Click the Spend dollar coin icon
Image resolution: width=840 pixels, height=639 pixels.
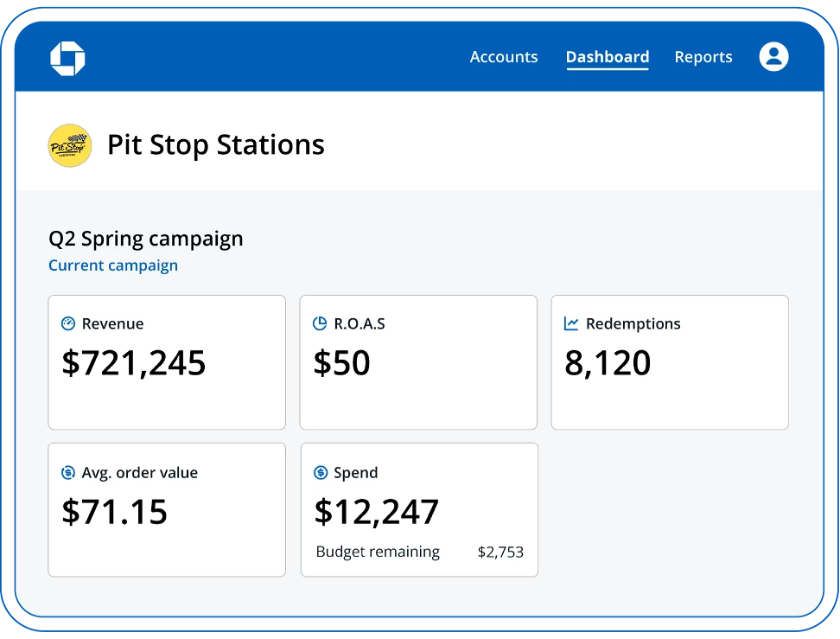point(321,472)
